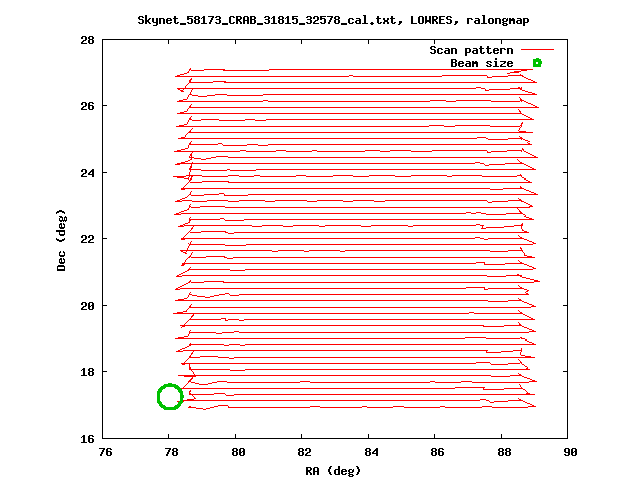Click the Dec axis tick label 20

click(x=87, y=306)
